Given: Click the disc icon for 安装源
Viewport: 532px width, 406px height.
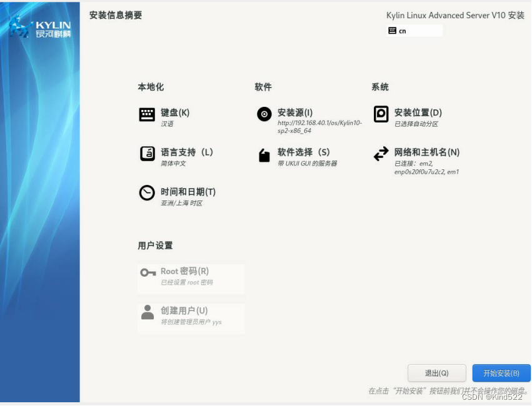Looking at the screenshot, I should [x=264, y=114].
